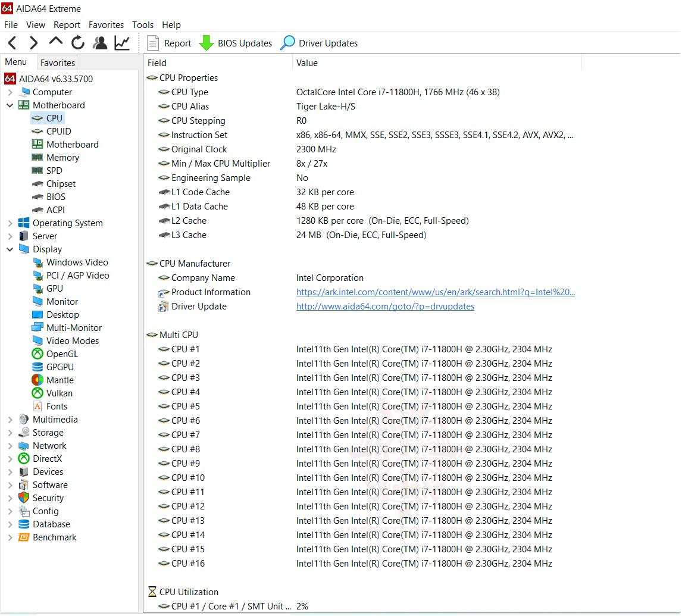Open the Memory page icon
The width and height of the screenshot is (682, 616).
coord(37,158)
